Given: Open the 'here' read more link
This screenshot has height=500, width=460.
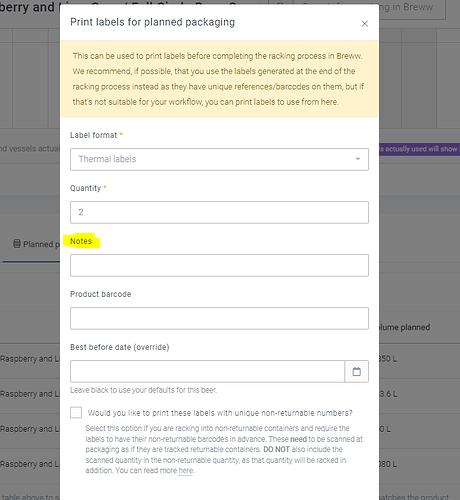Looking at the screenshot, I should [x=186, y=471].
